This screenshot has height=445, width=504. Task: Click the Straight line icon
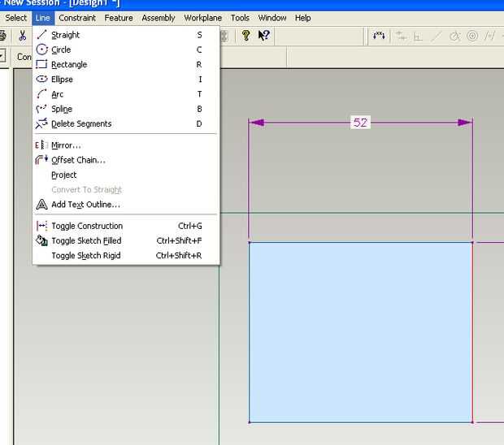tap(41, 35)
